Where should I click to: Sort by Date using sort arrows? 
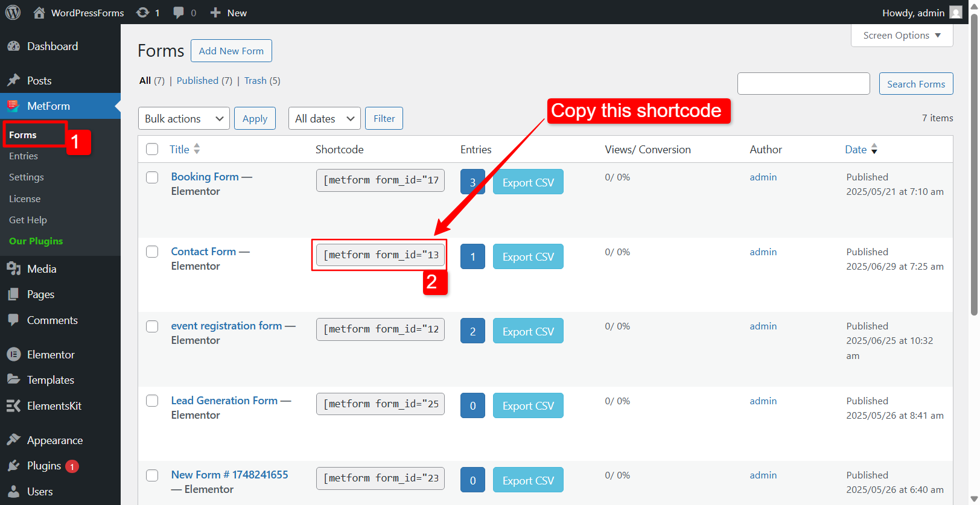click(x=874, y=149)
